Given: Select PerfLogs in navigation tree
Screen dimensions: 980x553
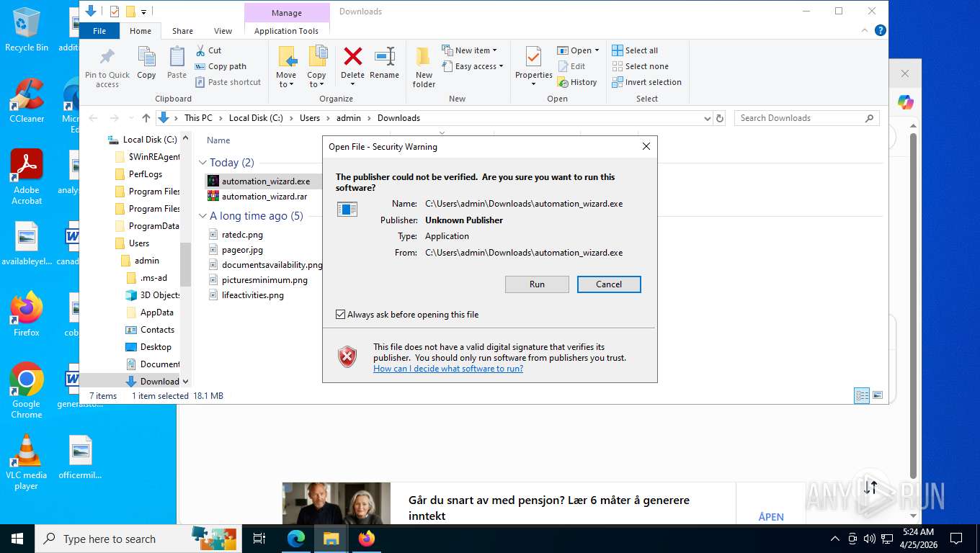Looking at the screenshot, I should [x=146, y=174].
